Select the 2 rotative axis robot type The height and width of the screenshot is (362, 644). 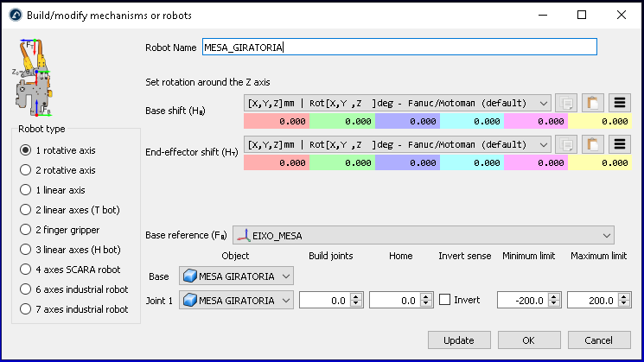26,170
